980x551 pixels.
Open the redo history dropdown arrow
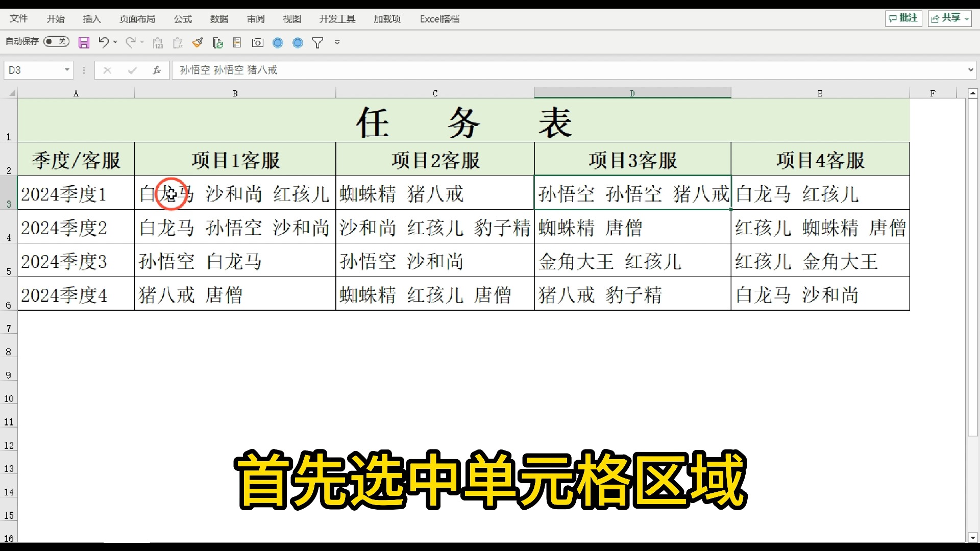click(142, 42)
